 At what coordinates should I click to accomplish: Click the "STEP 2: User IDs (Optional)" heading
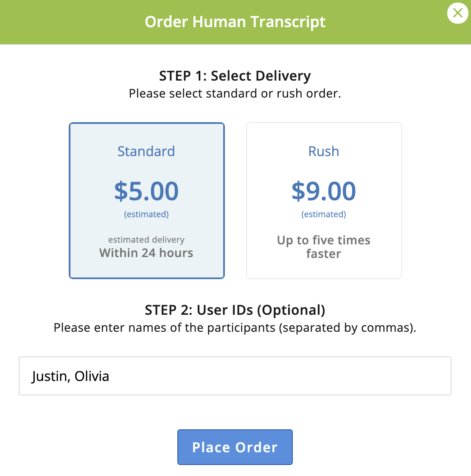235,310
